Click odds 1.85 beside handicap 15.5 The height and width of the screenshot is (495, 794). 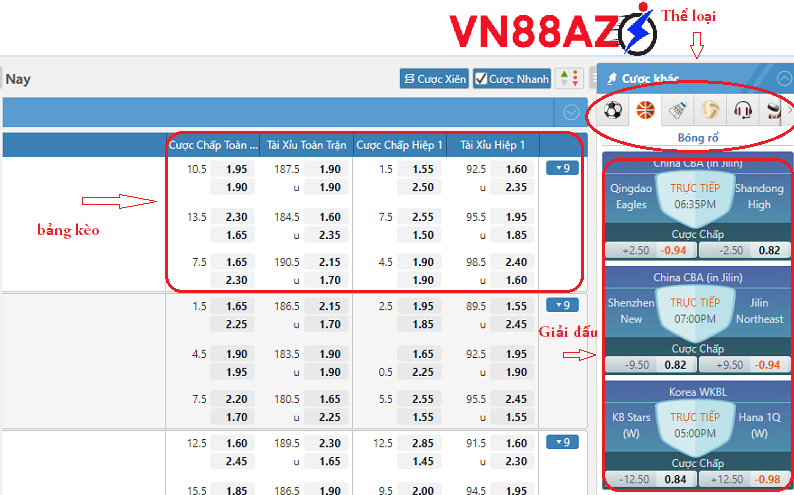(x=232, y=490)
